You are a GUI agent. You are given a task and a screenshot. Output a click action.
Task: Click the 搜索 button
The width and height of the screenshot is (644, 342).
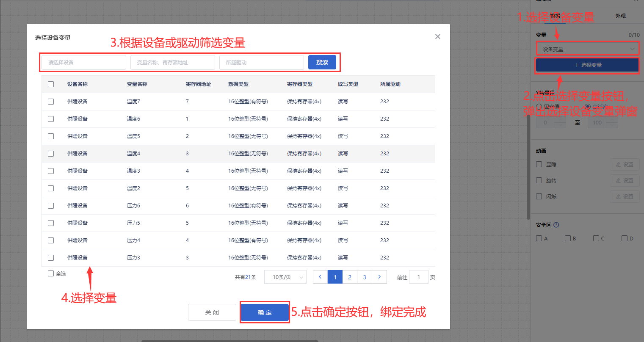pyautogui.click(x=322, y=62)
